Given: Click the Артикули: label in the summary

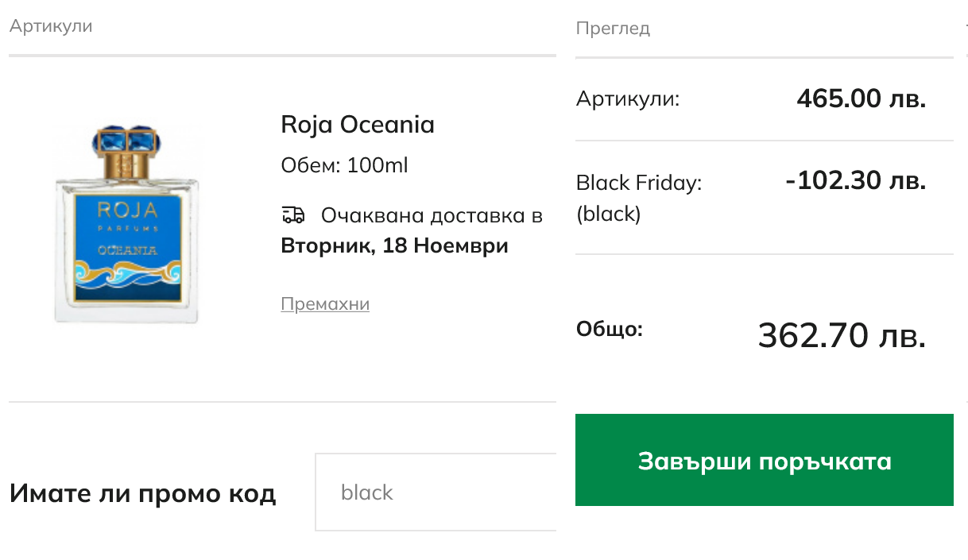Looking at the screenshot, I should (x=628, y=99).
